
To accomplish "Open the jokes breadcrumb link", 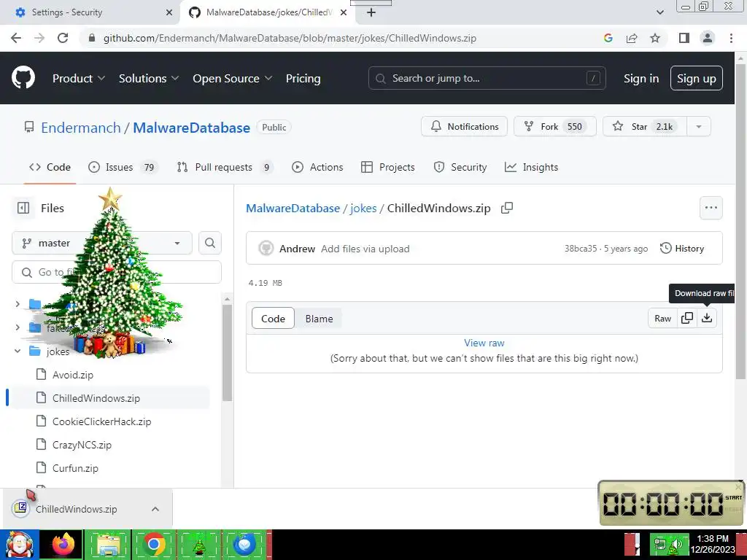I will click(x=363, y=208).
